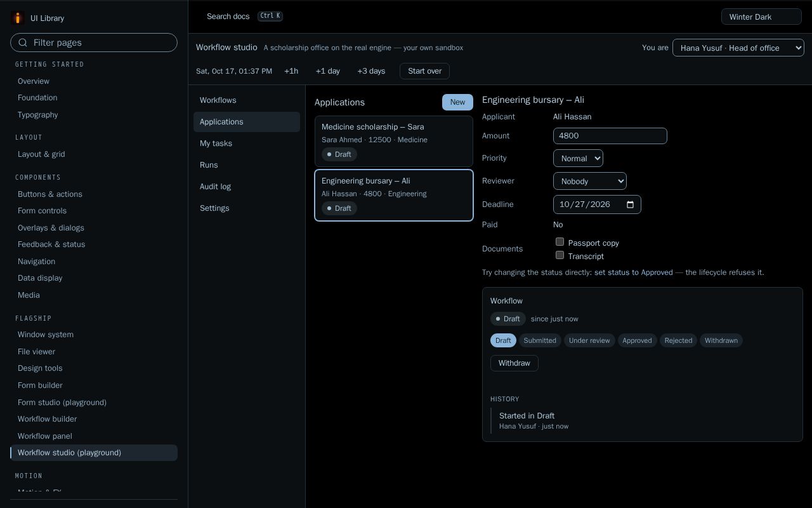The image size is (812, 508).
Task: Open Data display in the sidebar
Action: click(x=94, y=278)
